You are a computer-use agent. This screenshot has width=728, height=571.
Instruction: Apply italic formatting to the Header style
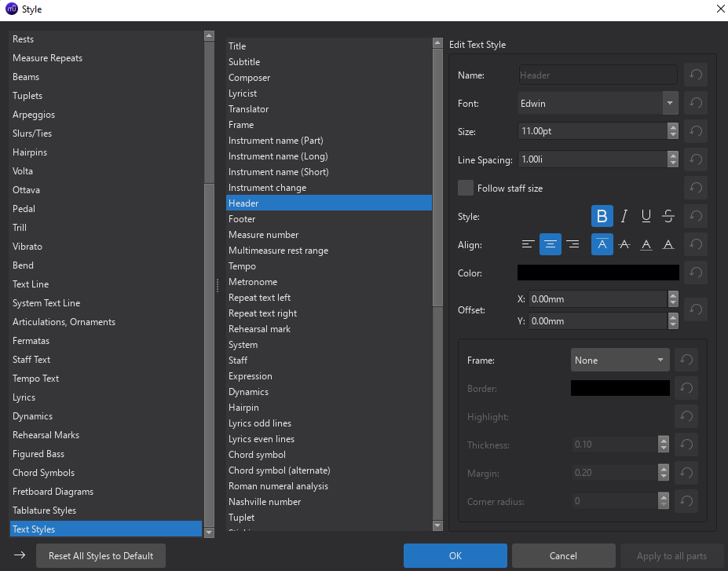pyautogui.click(x=624, y=216)
